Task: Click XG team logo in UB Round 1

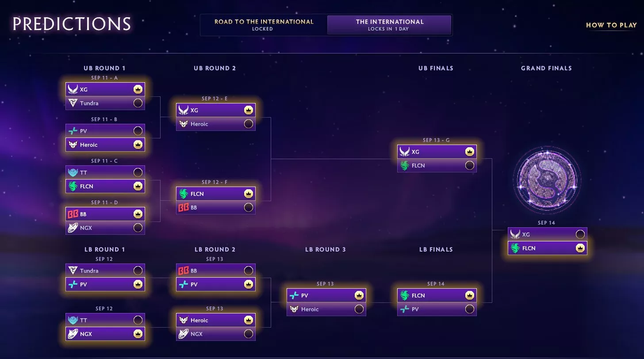Action: click(x=73, y=89)
